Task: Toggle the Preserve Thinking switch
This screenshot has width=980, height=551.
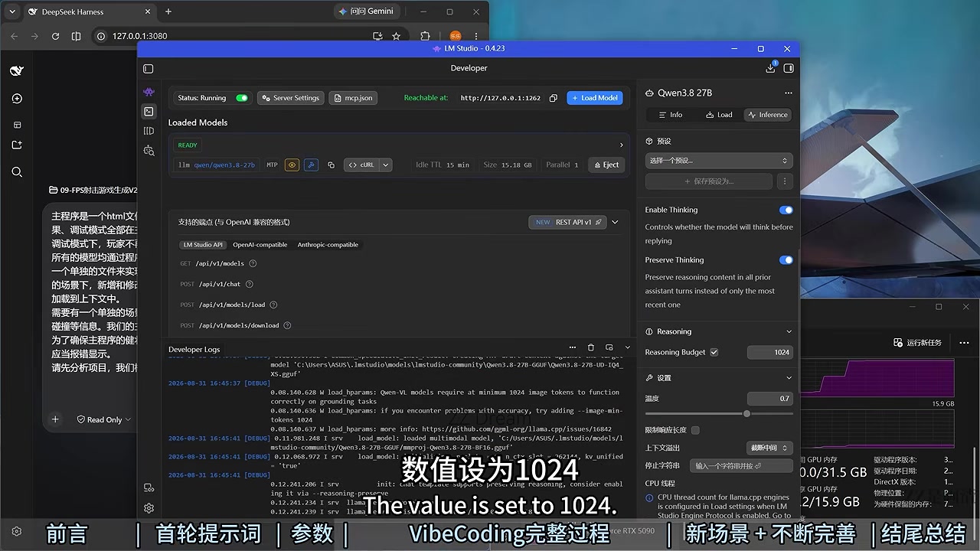Action: (786, 260)
